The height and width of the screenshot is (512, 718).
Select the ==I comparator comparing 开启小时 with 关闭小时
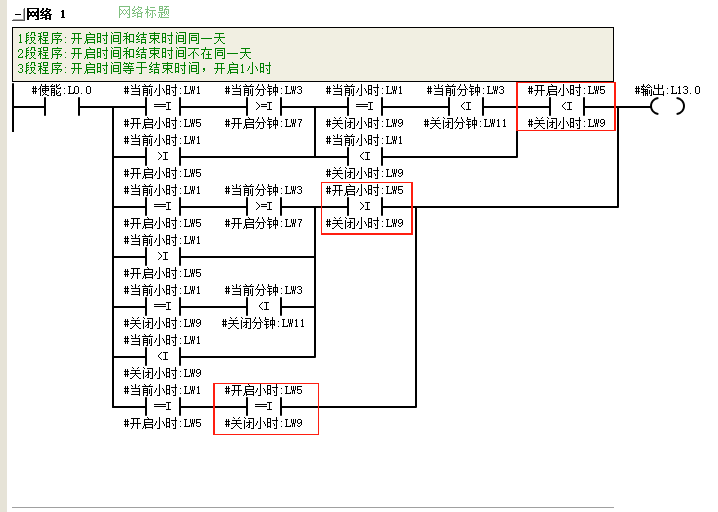(x=264, y=407)
